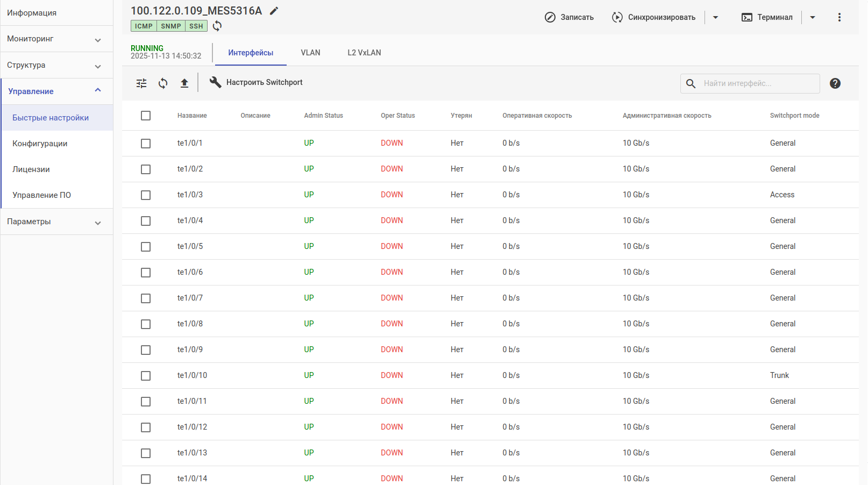Open dropdown arrow next to Терминал
This screenshot has height=485, width=868.
813,17
